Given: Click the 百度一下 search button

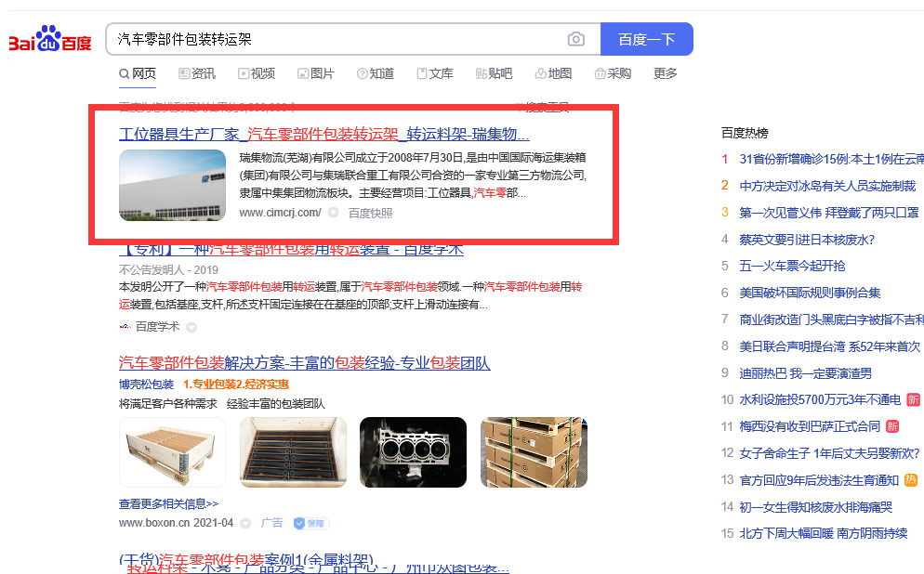Looking at the screenshot, I should tap(646, 39).
